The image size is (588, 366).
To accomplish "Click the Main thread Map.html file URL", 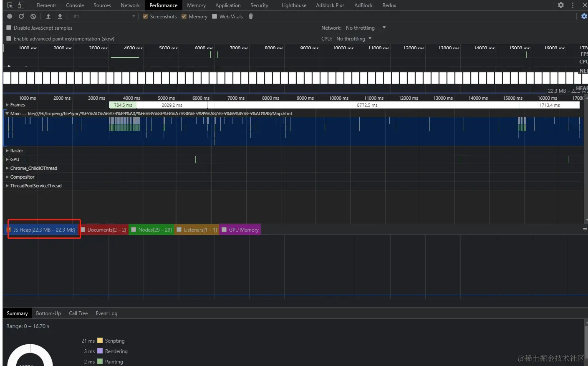I will tap(160, 114).
